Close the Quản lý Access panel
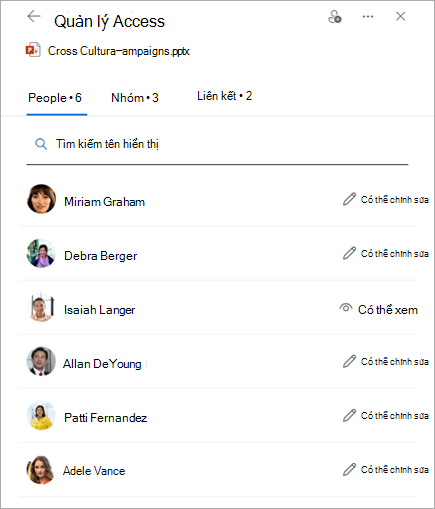Screen dimensions: 435x509 400,16
